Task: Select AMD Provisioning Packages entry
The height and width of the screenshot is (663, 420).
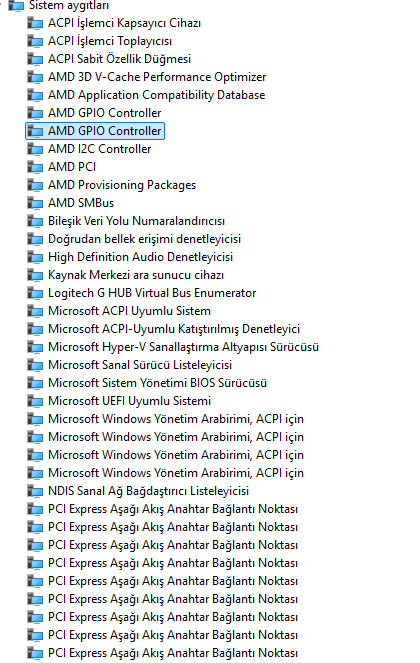Action: coord(122,185)
